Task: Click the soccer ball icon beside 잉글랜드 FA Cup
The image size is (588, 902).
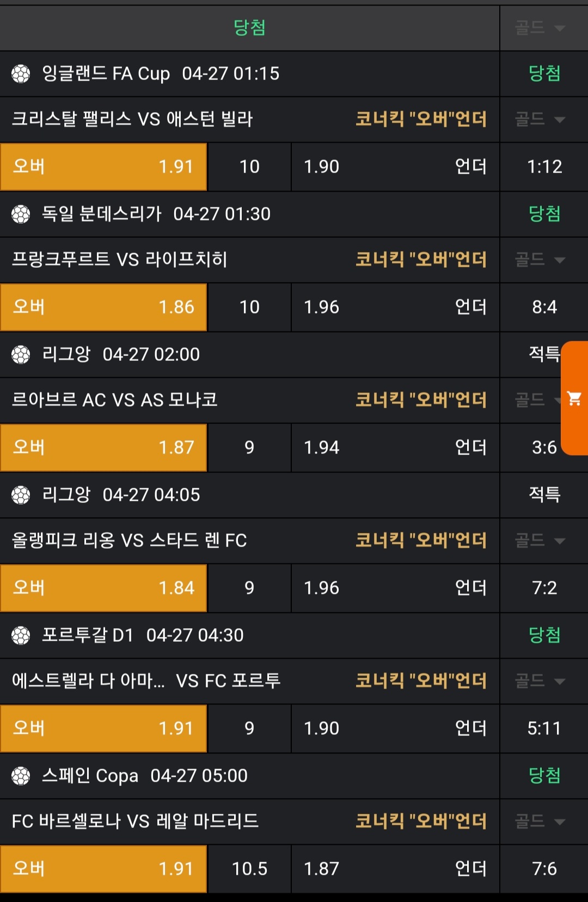Action: point(21,73)
